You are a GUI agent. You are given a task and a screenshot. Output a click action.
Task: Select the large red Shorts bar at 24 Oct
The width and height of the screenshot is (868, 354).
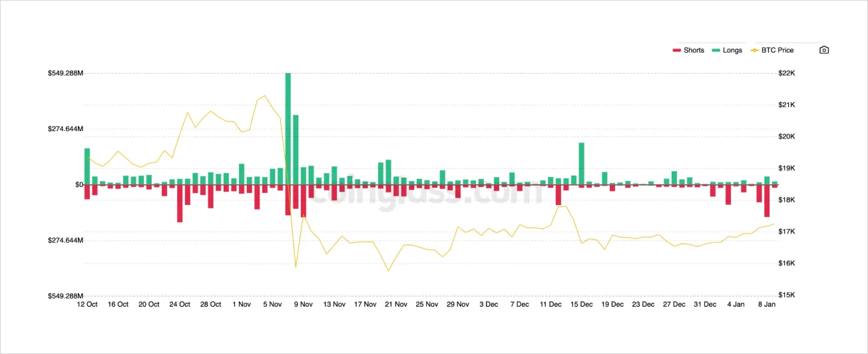click(180, 204)
